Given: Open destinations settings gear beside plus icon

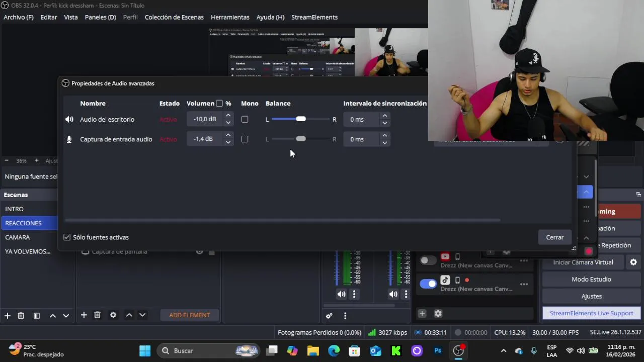Looking at the screenshot, I should coord(438,313).
